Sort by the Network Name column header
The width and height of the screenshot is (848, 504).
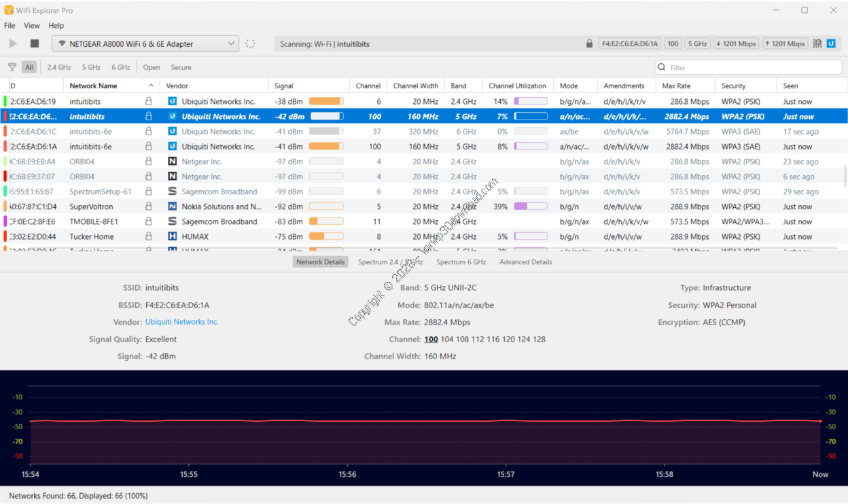coord(94,86)
